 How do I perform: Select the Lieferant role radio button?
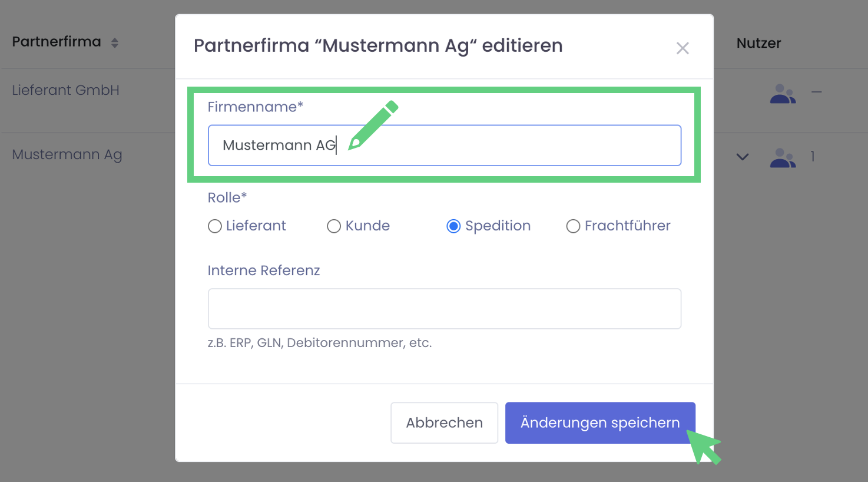click(x=215, y=226)
